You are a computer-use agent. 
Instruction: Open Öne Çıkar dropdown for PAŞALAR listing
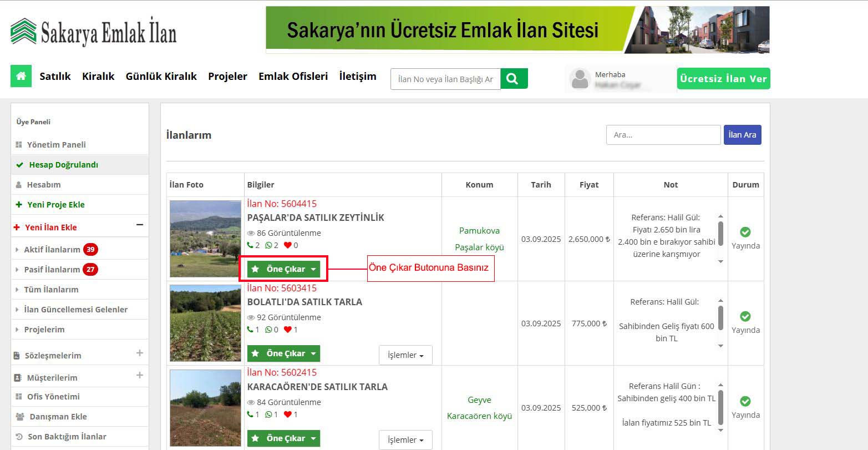[284, 269]
